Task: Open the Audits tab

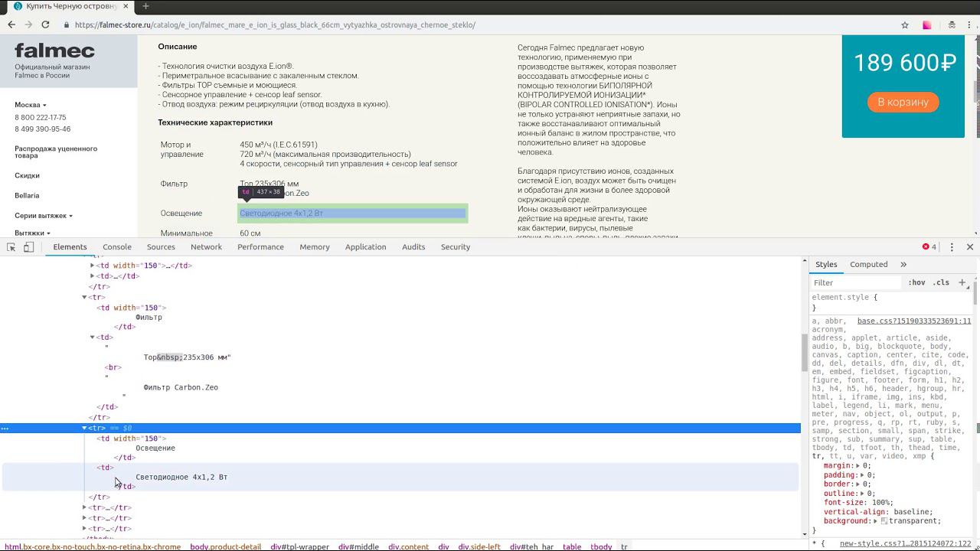Action: click(413, 247)
